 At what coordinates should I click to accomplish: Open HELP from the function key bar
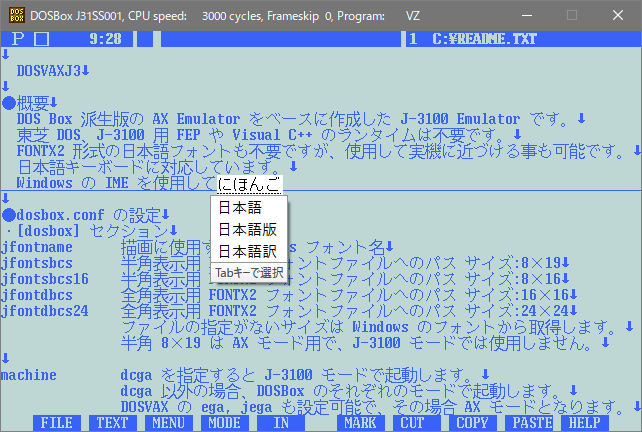point(585,423)
